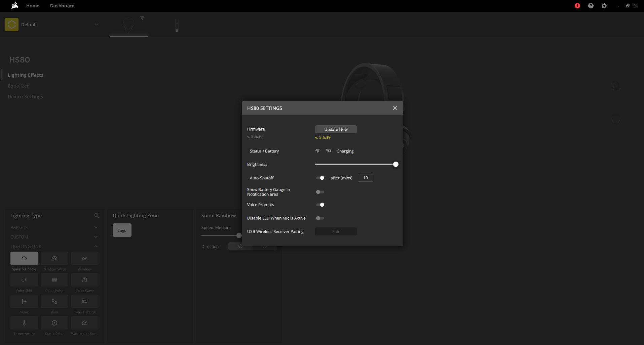
Task: Click the Brightness slider handle
Action: pos(396,164)
